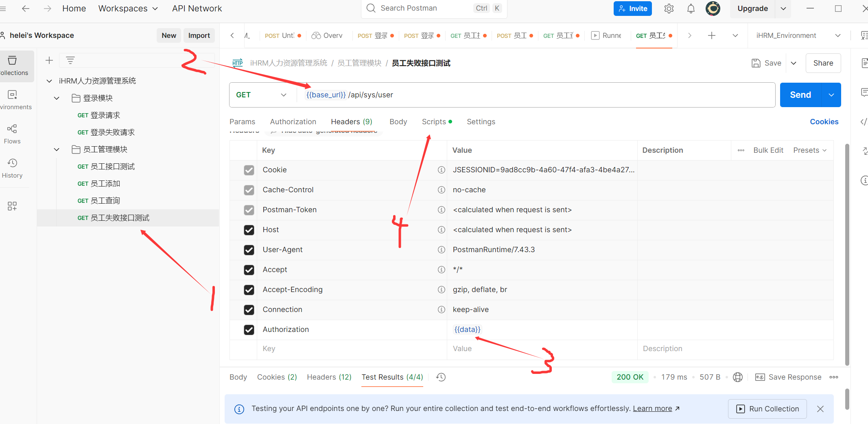Open the three-dot menu beside Bulk Edit

[x=741, y=150]
